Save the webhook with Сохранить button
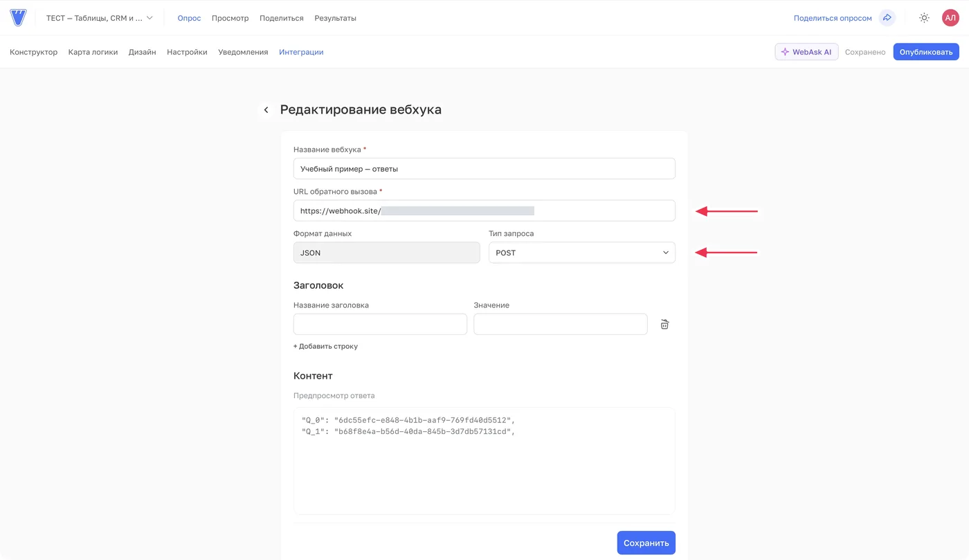The height and width of the screenshot is (560, 969). (x=646, y=543)
